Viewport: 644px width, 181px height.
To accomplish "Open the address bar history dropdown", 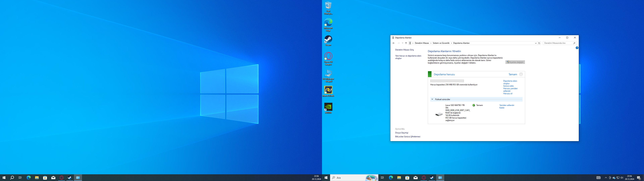I will click(x=536, y=43).
